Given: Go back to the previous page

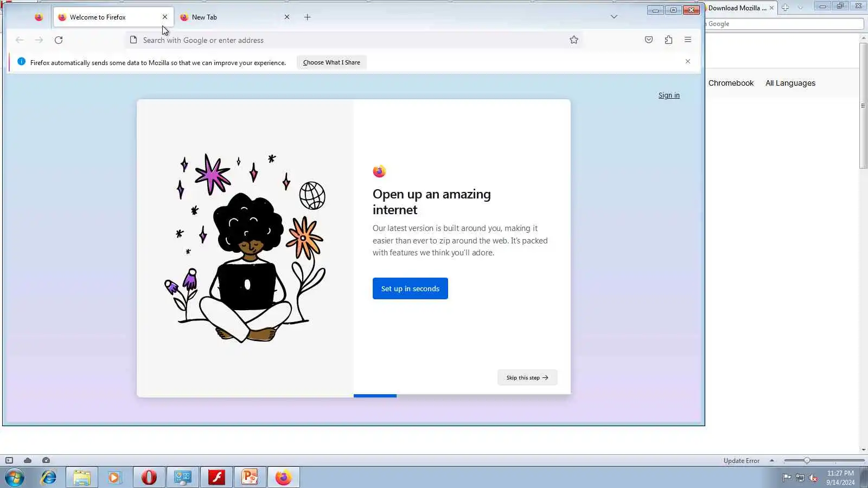Looking at the screenshot, I should (x=20, y=40).
